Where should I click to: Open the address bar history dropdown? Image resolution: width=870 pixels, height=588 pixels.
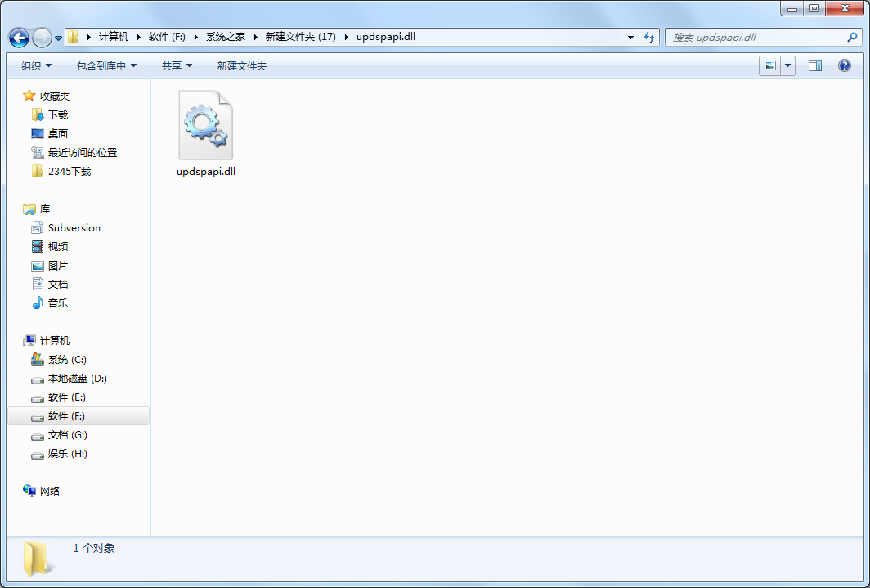coord(630,37)
